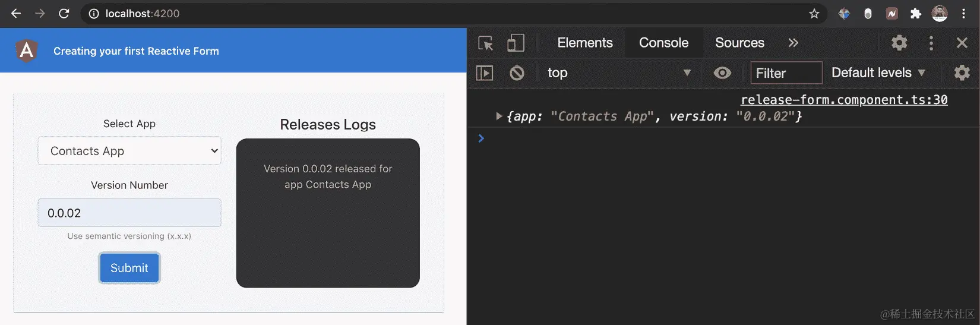980x325 pixels.
Task: Reload the localhost page
Action: point(64,13)
